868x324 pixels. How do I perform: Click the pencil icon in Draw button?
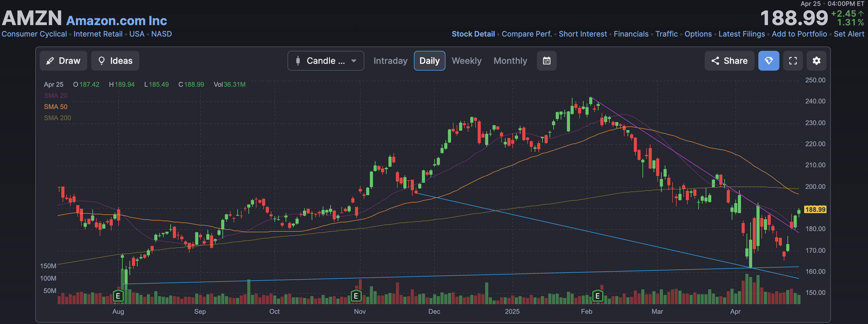[x=50, y=61]
